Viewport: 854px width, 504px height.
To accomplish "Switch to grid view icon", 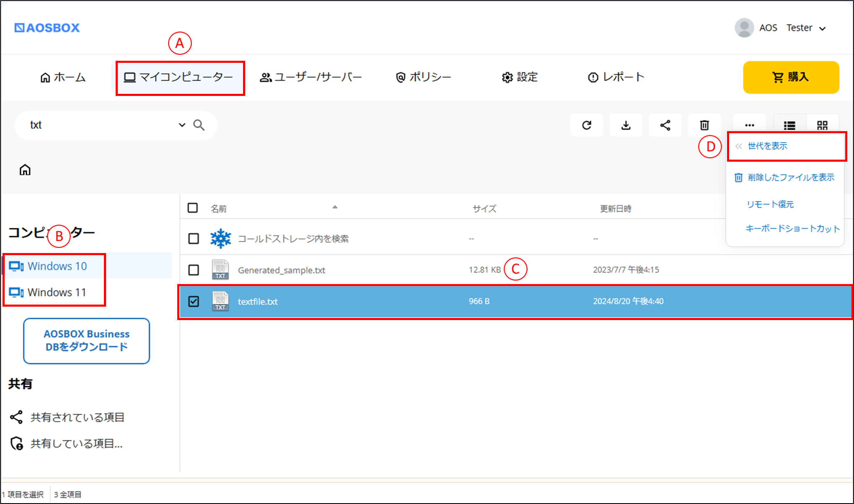I will point(823,125).
